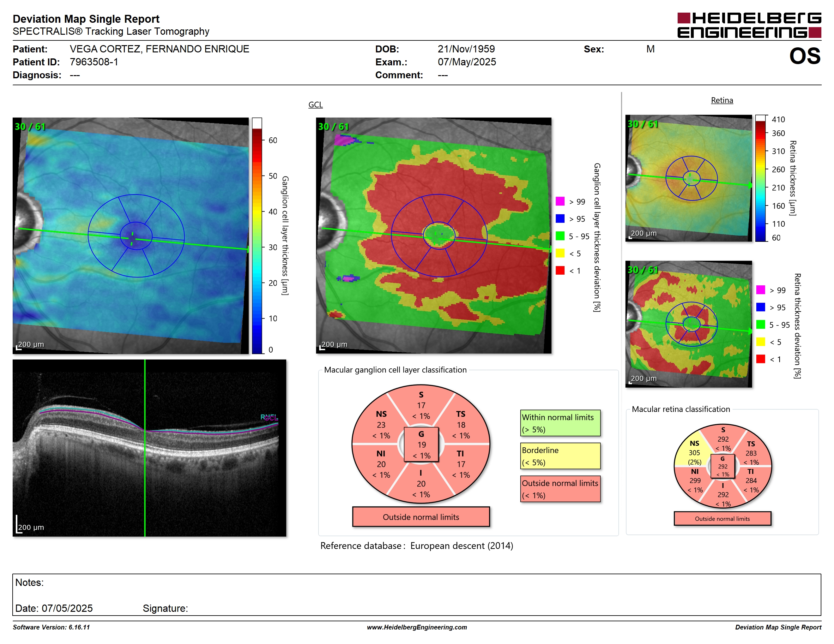The height and width of the screenshot is (644, 834).
Task: Click the magenta > 99 GCL legend swatch
Action: [560, 201]
